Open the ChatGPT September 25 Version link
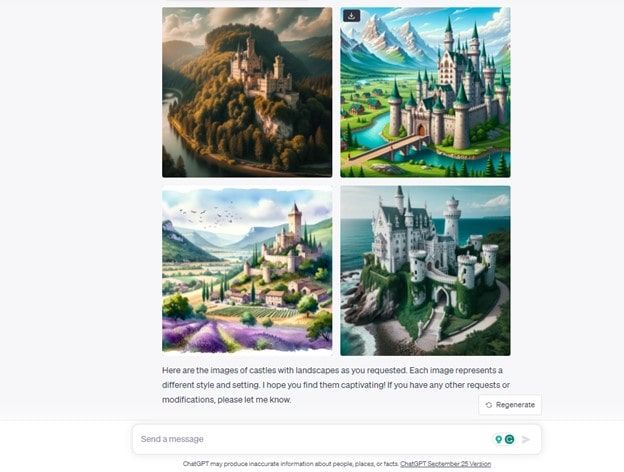Image resolution: width=624 pixels, height=472 pixels. click(x=445, y=464)
